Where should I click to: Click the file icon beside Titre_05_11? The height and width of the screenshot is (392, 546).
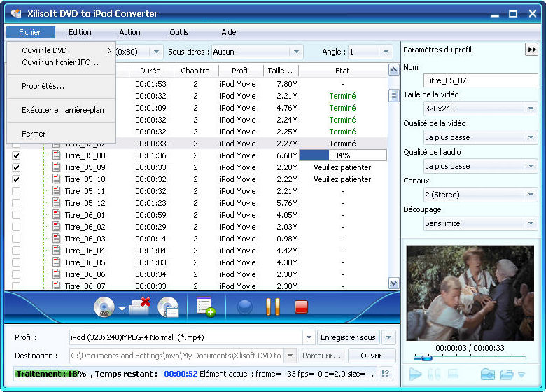(x=56, y=191)
